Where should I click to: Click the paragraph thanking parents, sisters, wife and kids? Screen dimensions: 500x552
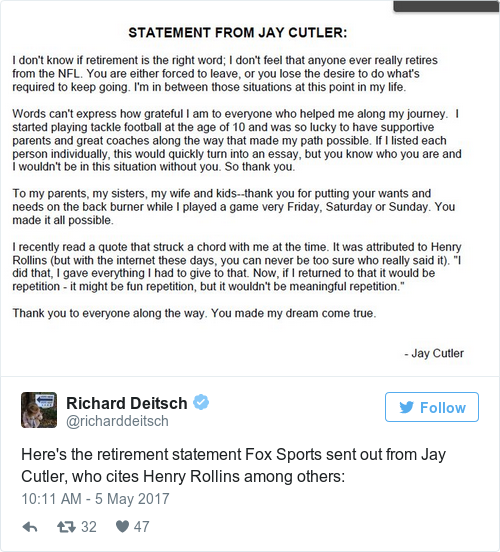[x=234, y=207]
